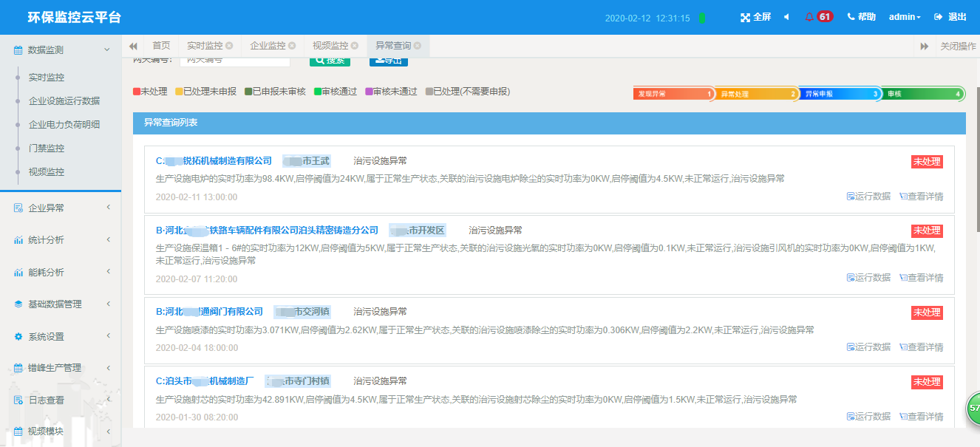The width and height of the screenshot is (980, 447).
Task: Close the 视频监控 tab
Action: click(355, 46)
